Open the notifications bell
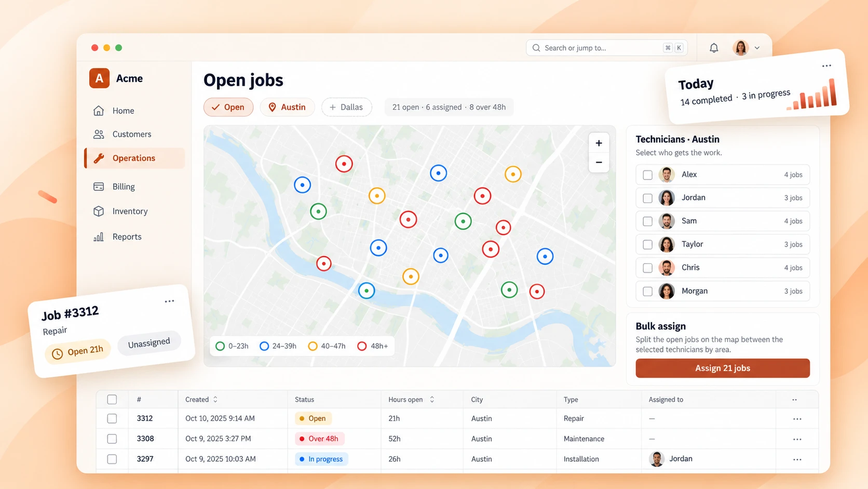The width and height of the screenshot is (868, 489). coord(714,48)
